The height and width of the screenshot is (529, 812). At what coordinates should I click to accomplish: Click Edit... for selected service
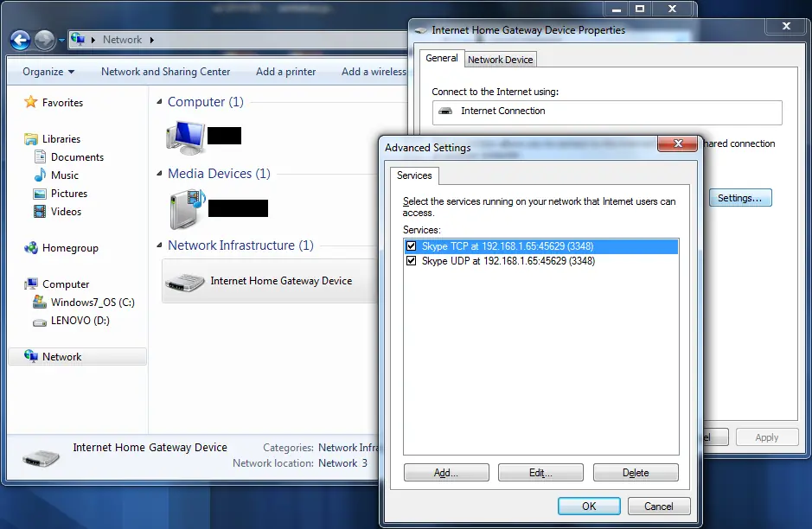pyautogui.click(x=540, y=473)
